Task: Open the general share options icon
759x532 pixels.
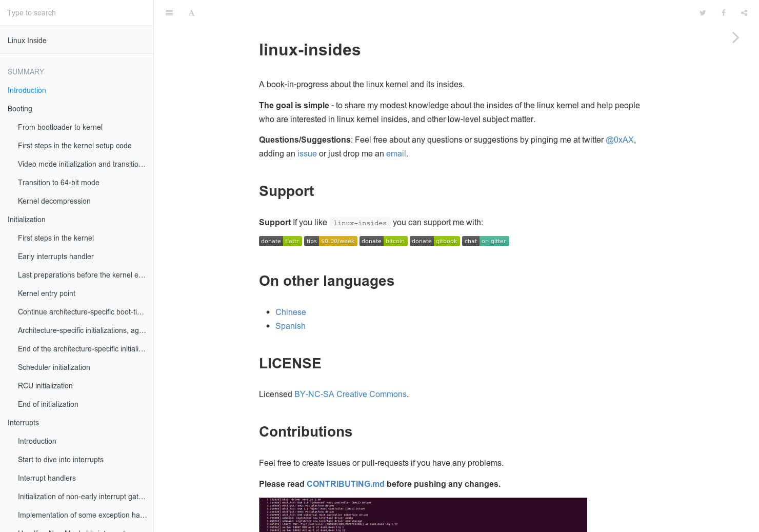Action: click(744, 12)
